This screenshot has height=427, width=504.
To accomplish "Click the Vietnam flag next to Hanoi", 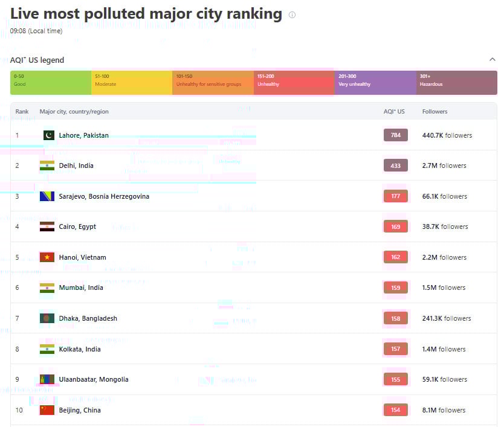I will click(x=47, y=257).
